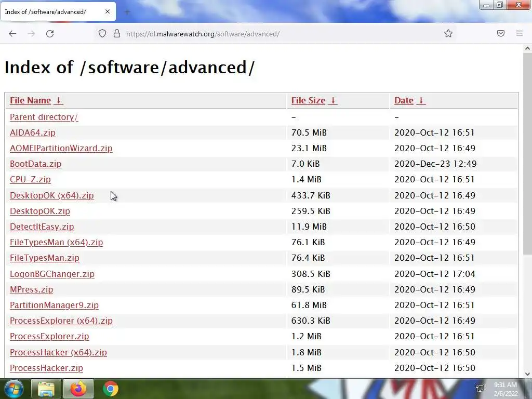Open the network tray icon
Screen dimensions: 532x399
pyautogui.click(x=480, y=389)
